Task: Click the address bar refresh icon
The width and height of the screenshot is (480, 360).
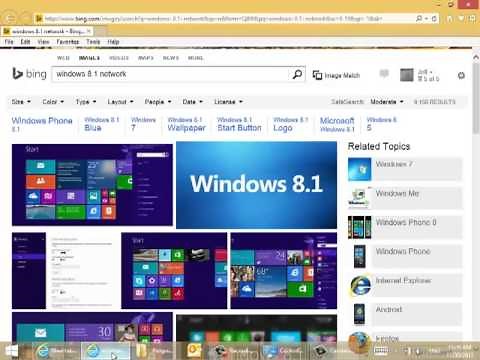Action: 434,19
